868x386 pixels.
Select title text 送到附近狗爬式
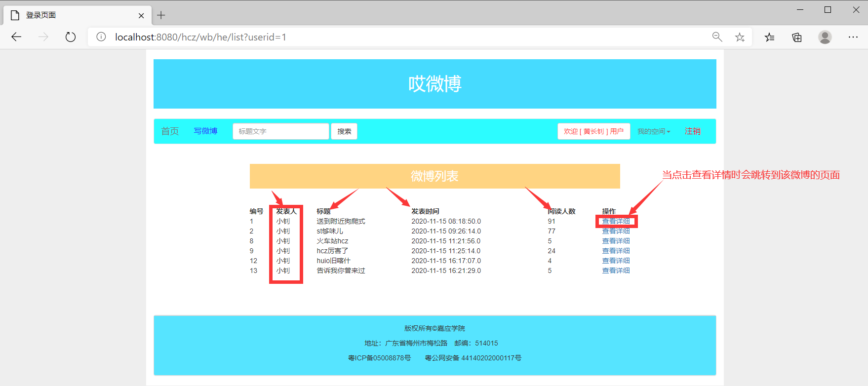click(341, 221)
